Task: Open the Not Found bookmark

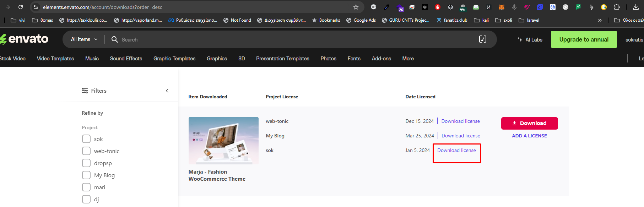Action: (237, 20)
